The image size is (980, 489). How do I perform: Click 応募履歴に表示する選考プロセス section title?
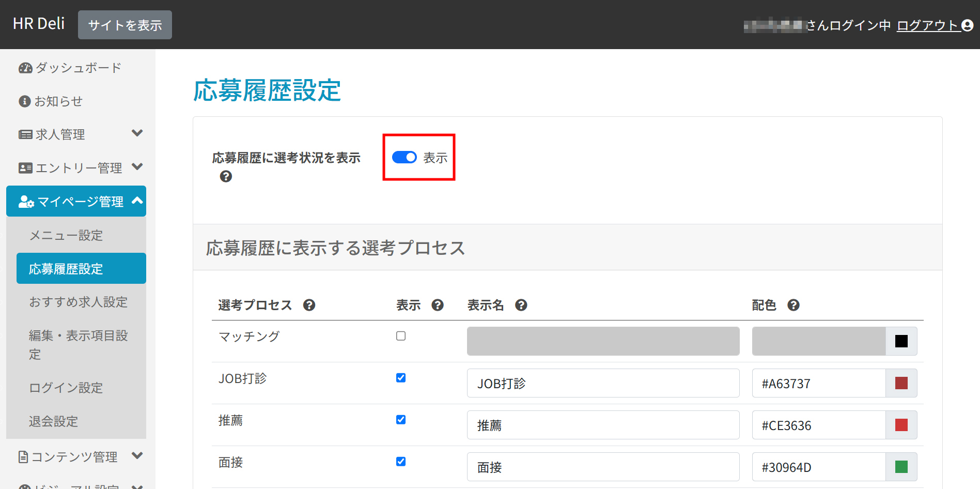click(x=336, y=248)
